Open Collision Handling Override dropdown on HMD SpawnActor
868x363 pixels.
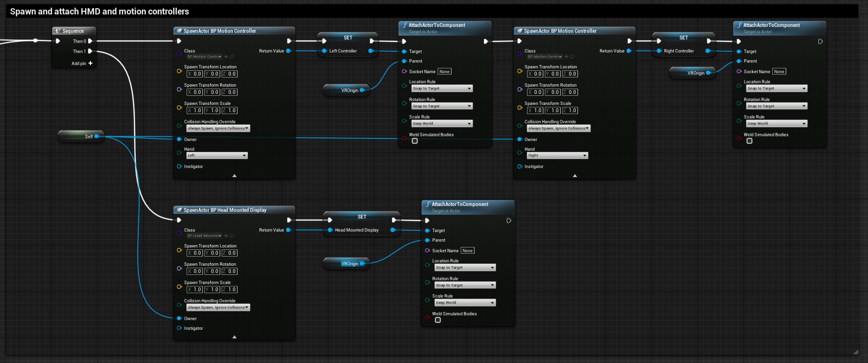(218, 308)
